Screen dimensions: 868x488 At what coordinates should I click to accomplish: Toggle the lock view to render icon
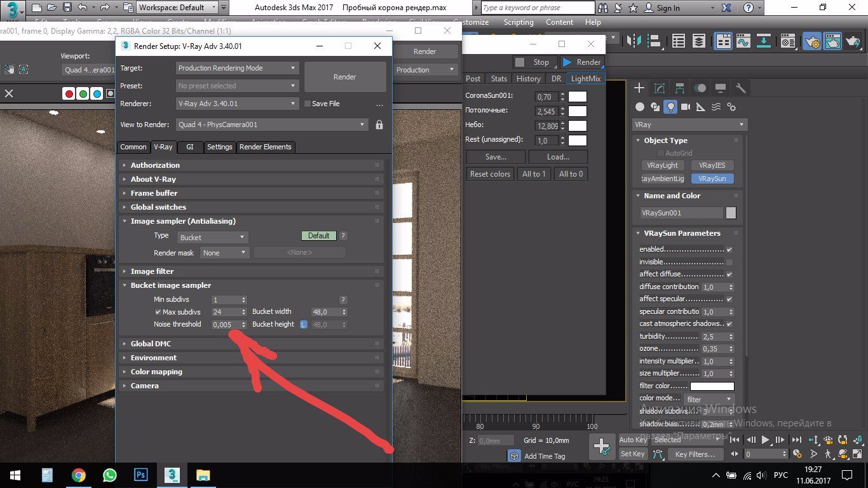click(x=379, y=125)
